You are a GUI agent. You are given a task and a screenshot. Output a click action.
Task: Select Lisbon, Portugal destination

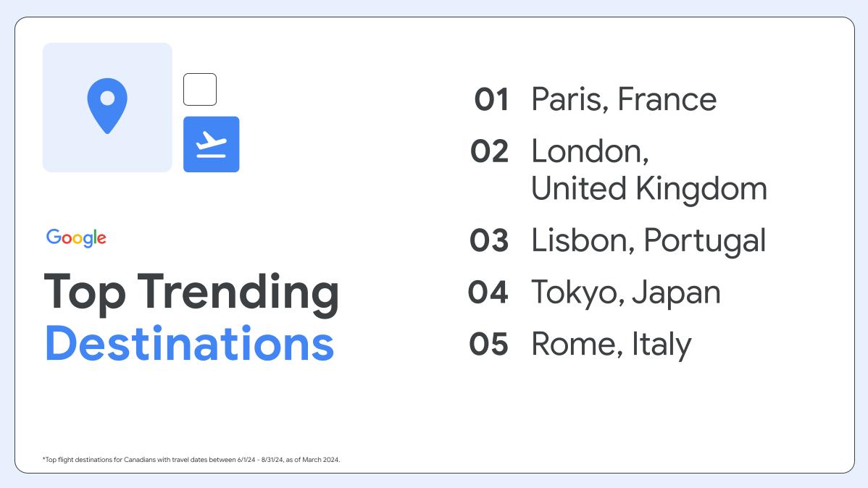648,241
